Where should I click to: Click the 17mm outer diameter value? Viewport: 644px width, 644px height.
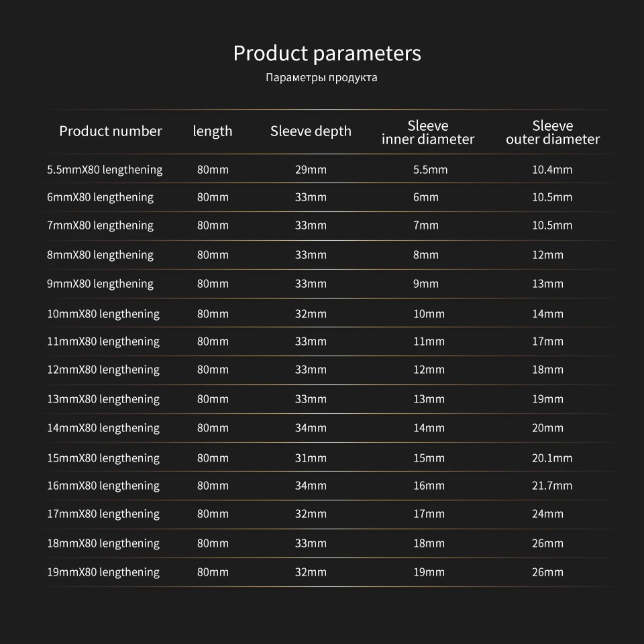(547, 341)
